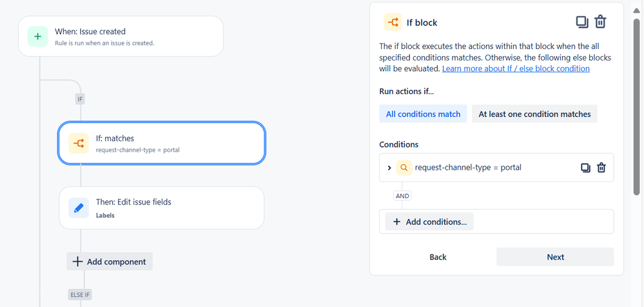
Task: Duplicate the If block using header copy icon
Action: click(x=581, y=22)
